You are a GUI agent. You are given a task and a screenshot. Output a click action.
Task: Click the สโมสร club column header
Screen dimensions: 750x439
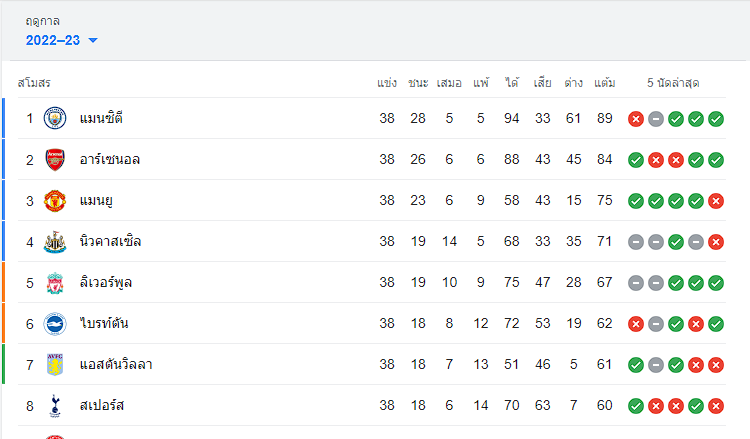pos(34,83)
